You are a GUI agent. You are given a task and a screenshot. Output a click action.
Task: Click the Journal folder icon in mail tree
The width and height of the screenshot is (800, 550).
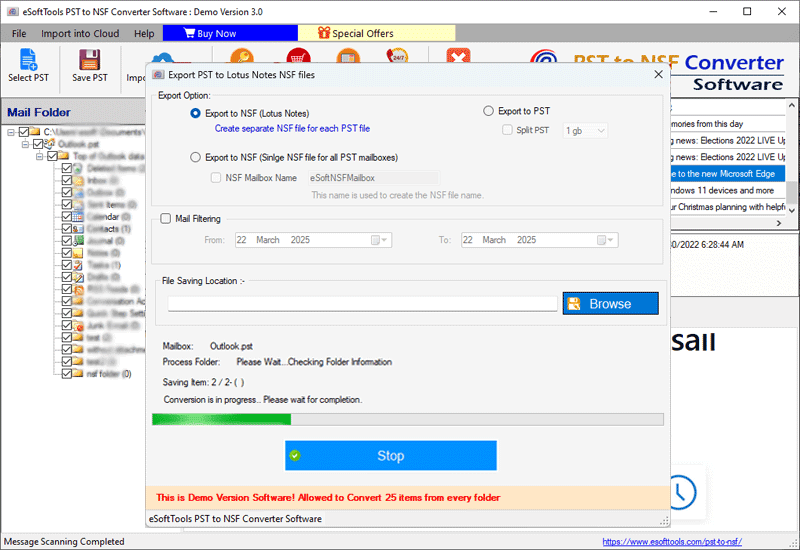[78, 241]
